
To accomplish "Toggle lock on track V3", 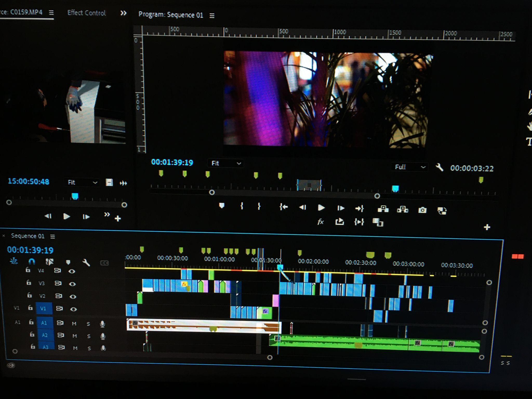I will [29, 283].
